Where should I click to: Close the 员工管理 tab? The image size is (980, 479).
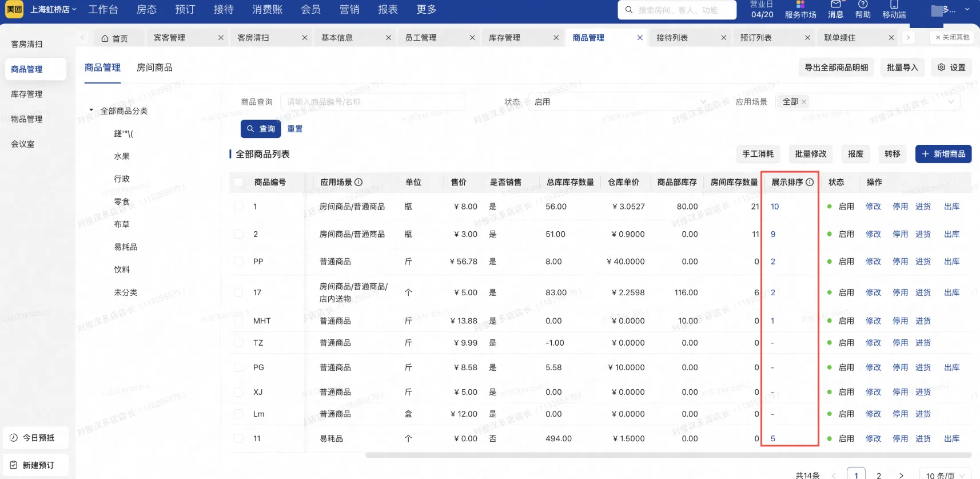click(472, 38)
